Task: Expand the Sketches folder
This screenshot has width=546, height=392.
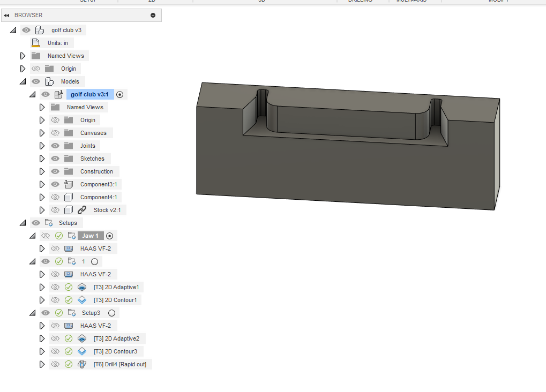Action: pos(42,159)
